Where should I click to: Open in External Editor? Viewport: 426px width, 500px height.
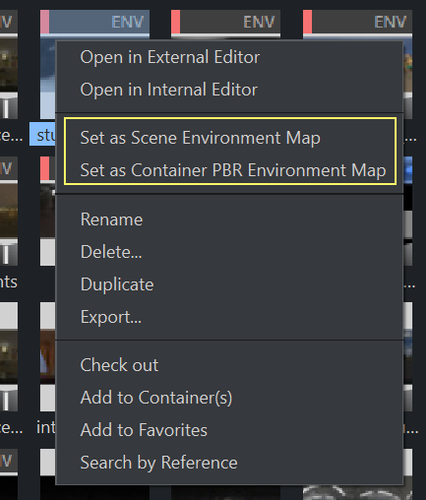click(x=229, y=57)
